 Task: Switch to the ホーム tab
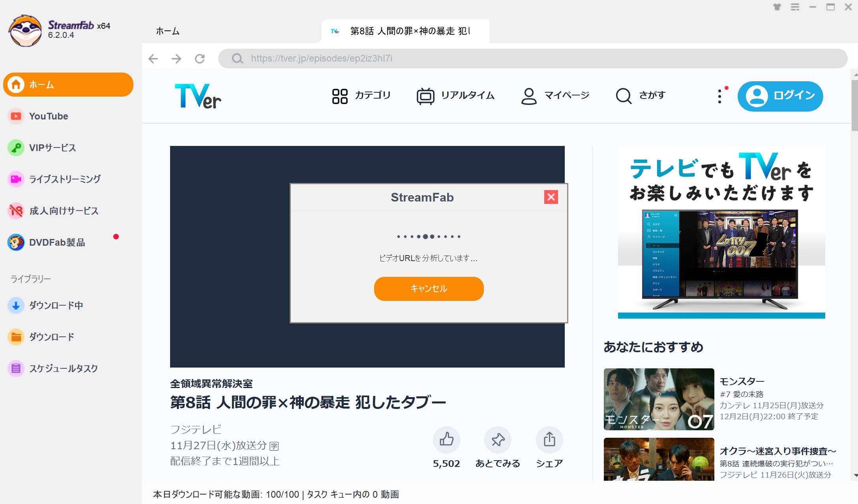pos(168,31)
